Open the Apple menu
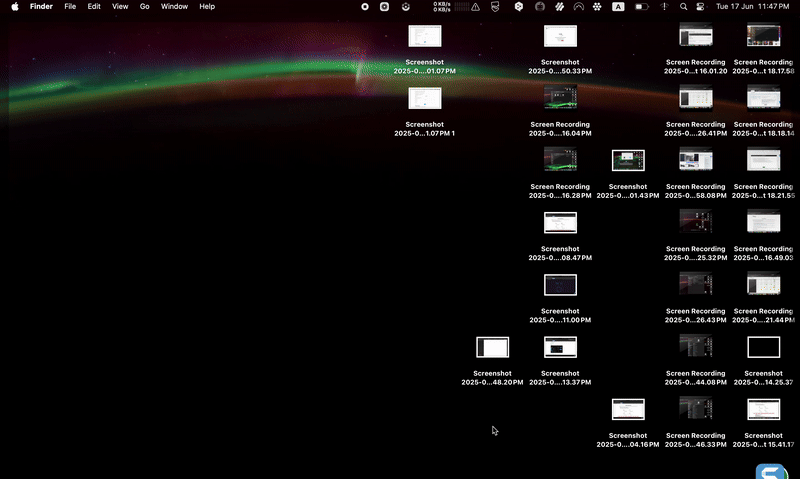 point(15,7)
